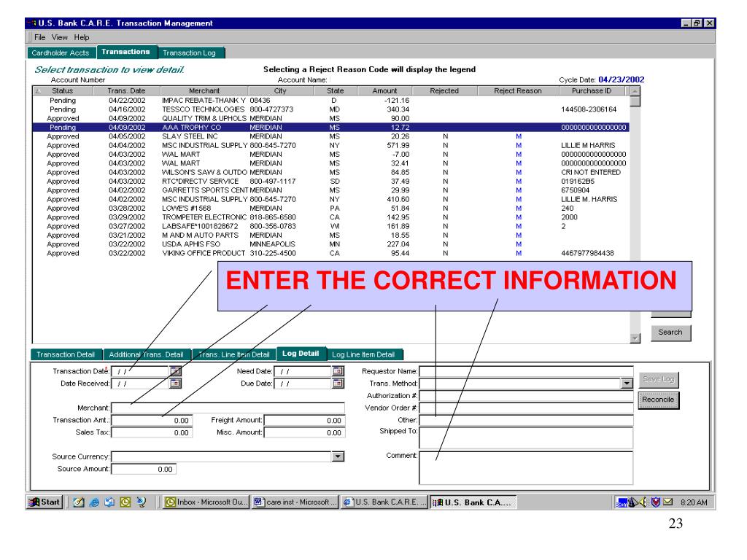Select the Log Detail tab

(301, 354)
